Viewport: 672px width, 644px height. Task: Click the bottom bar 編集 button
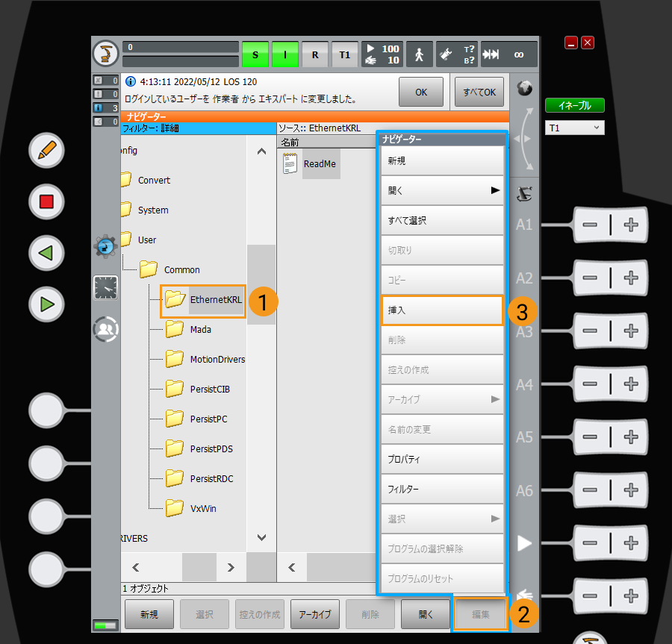480,614
